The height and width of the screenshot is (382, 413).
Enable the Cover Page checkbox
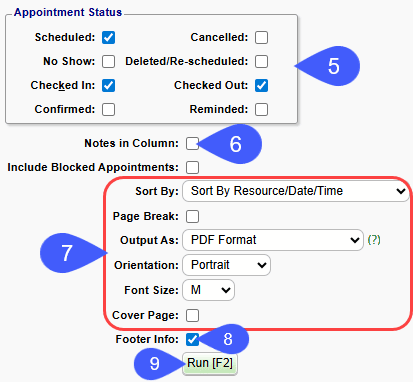pos(192,315)
